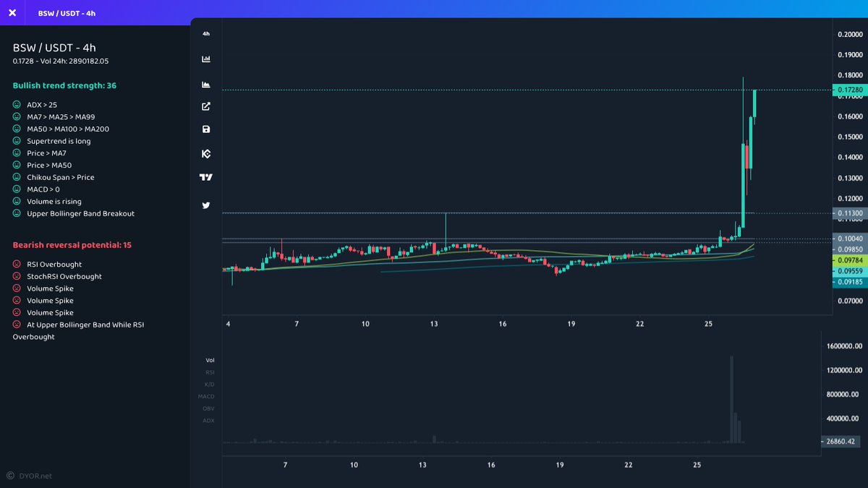Open the 4h timeframe selector
This screenshot has width=868, height=488.
pos(206,34)
